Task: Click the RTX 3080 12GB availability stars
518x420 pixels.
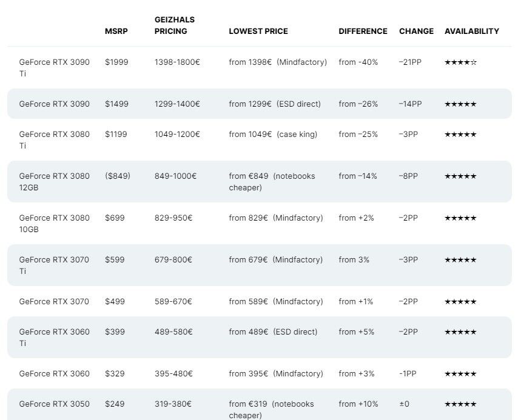Action: point(460,176)
